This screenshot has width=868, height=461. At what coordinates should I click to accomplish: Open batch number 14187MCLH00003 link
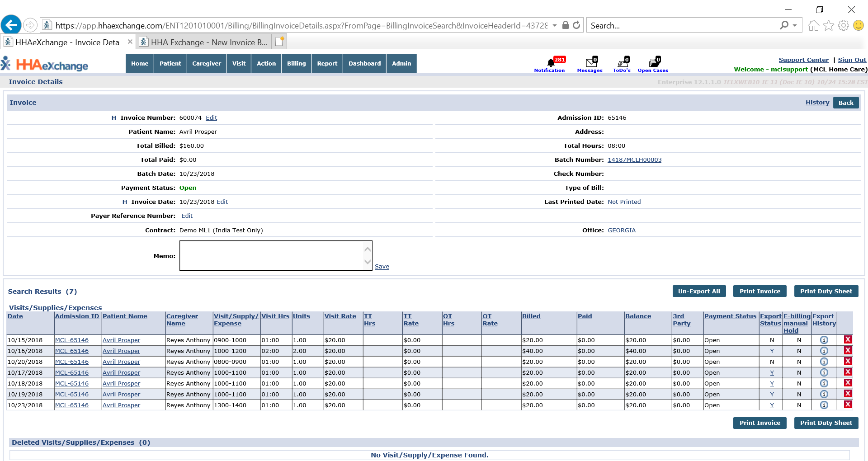coord(634,160)
